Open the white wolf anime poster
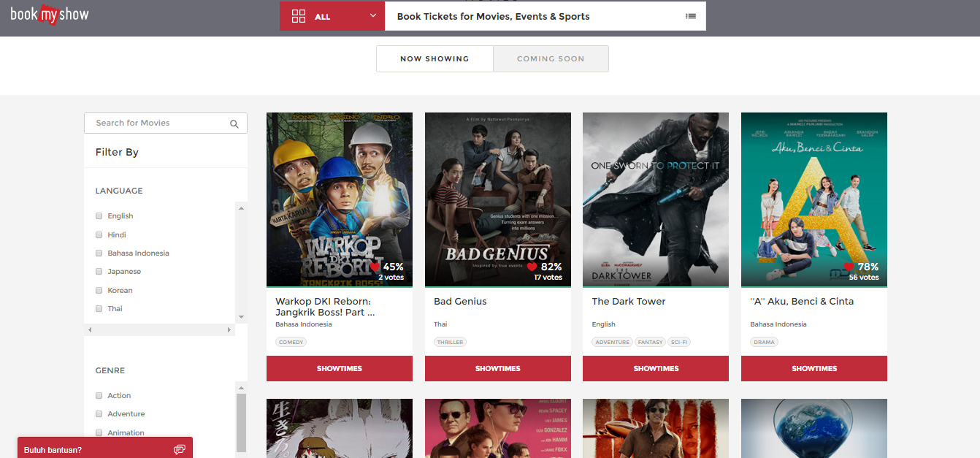Viewport: 980px width, 458px height. [340, 428]
